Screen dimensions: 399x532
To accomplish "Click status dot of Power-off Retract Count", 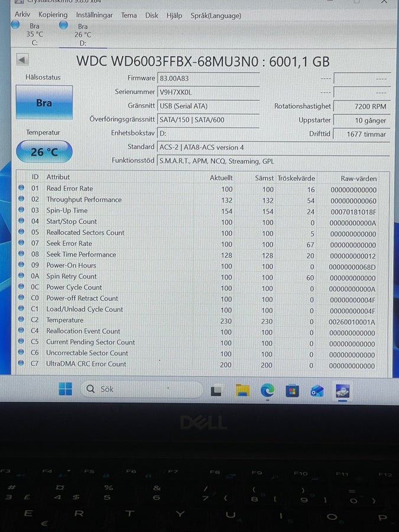I will click(21, 297).
